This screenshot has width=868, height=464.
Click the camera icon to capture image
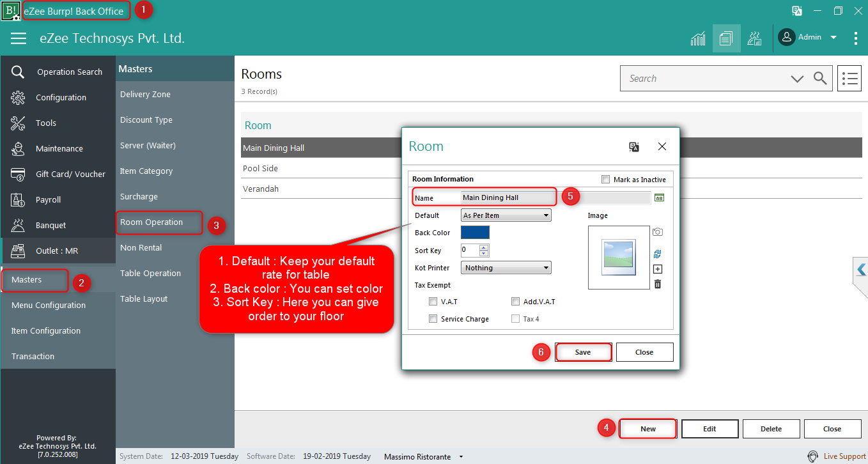(x=658, y=232)
